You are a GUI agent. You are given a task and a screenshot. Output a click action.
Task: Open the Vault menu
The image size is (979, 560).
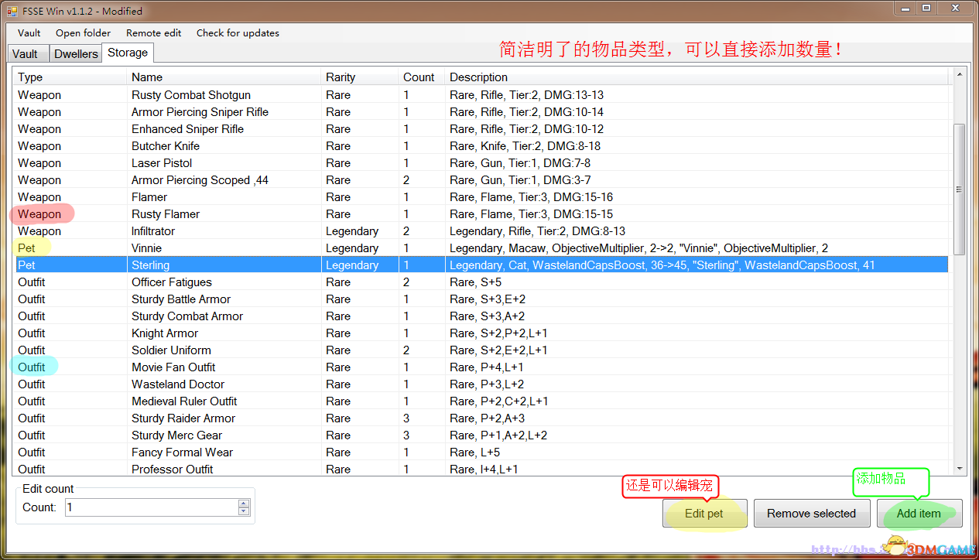[x=29, y=32]
